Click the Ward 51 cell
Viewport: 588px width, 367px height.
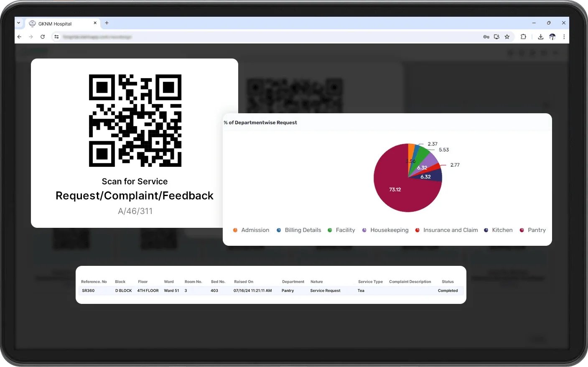[x=171, y=291]
